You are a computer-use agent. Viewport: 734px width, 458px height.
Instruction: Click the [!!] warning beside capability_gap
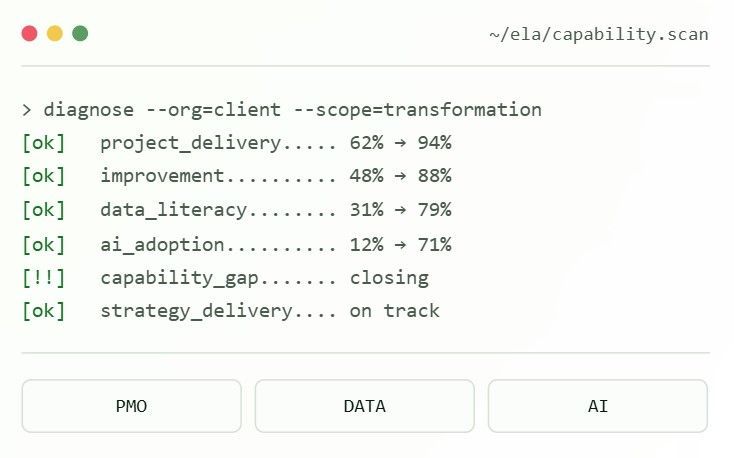pos(44,278)
